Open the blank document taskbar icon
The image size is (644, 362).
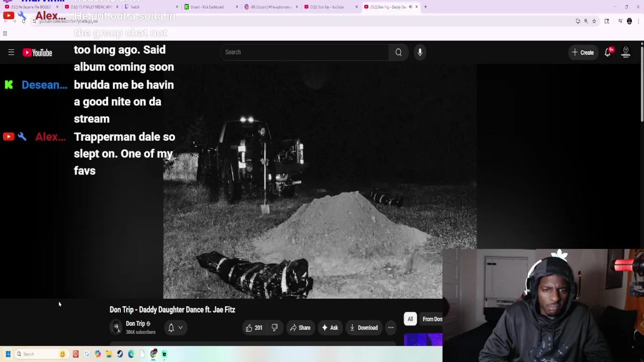142,354
